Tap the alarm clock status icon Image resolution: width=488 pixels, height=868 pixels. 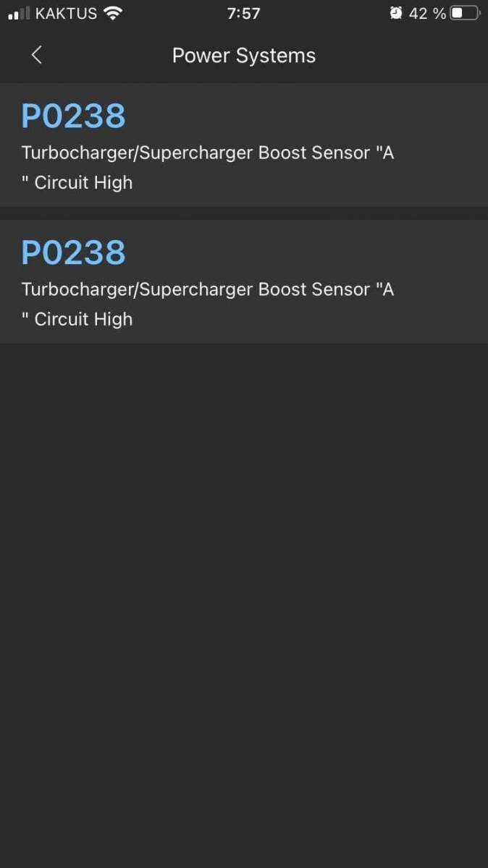(x=395, y=13)
